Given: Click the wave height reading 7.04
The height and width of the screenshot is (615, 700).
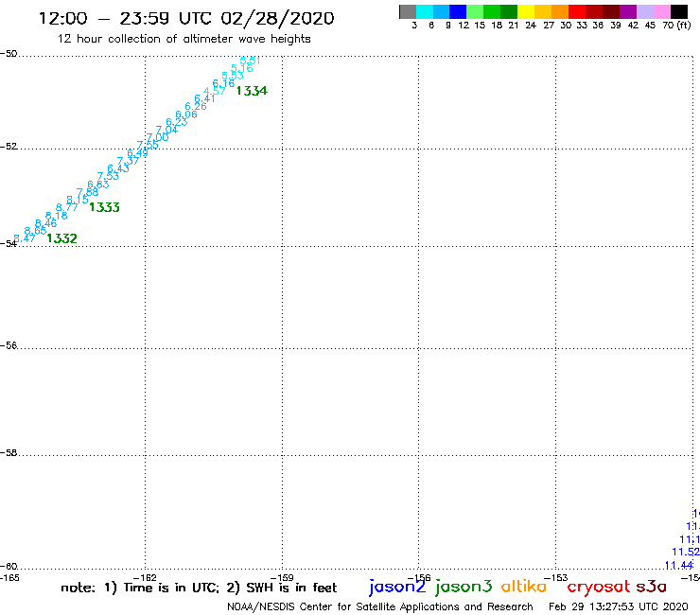Looking at the screenshot, I should pyautogui.click(x=166, y=130).
